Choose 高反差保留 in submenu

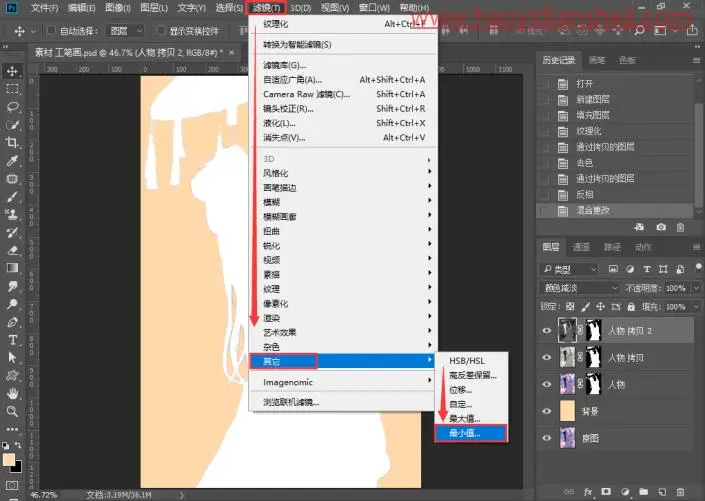(471, 375)
